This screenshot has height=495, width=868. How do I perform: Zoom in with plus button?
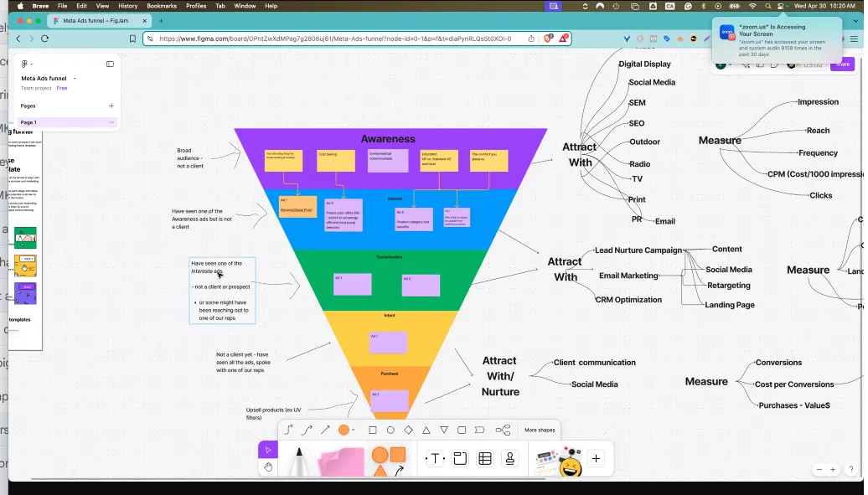click(833, 470)
